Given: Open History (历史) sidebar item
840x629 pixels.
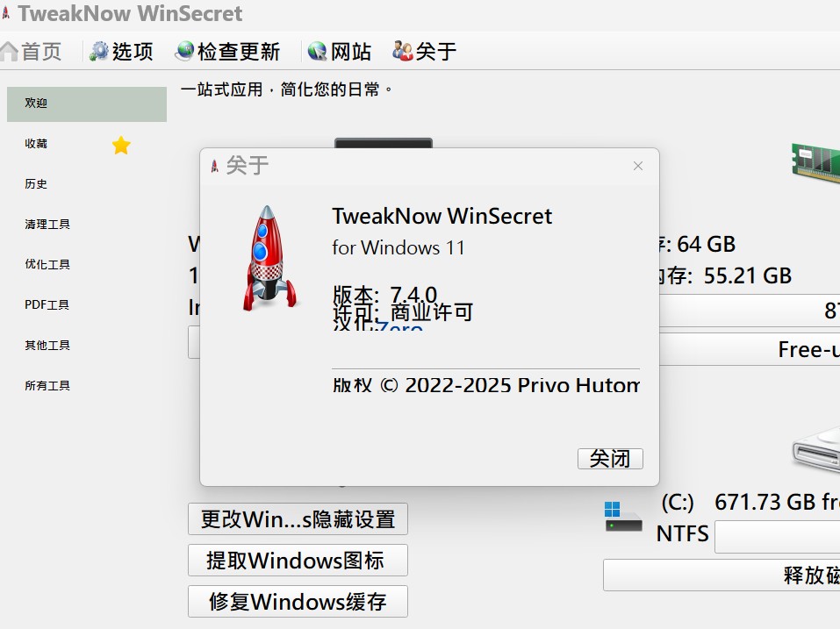Looking at the screenshot, I should pyautogui.click(x=37, y=184).
